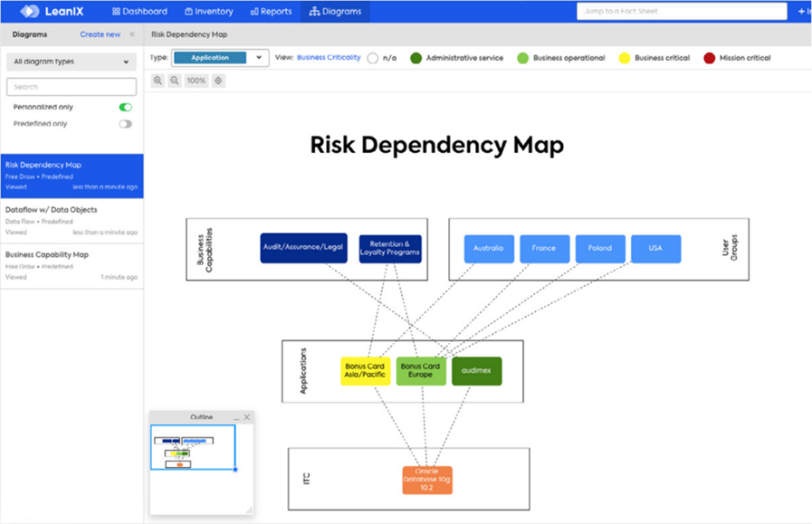
Task: Click the Business Criticality view link
Action: click(x=329, y=58)
